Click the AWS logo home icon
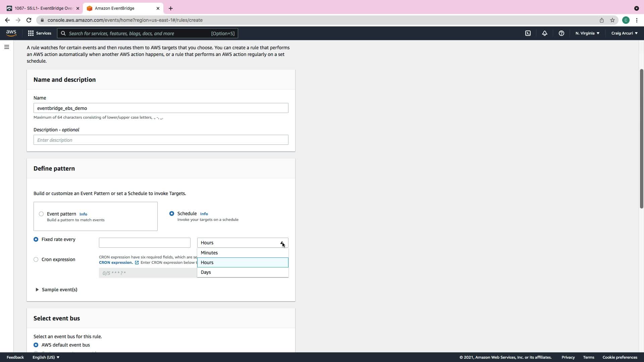644x362 pixels. [11, 33]
